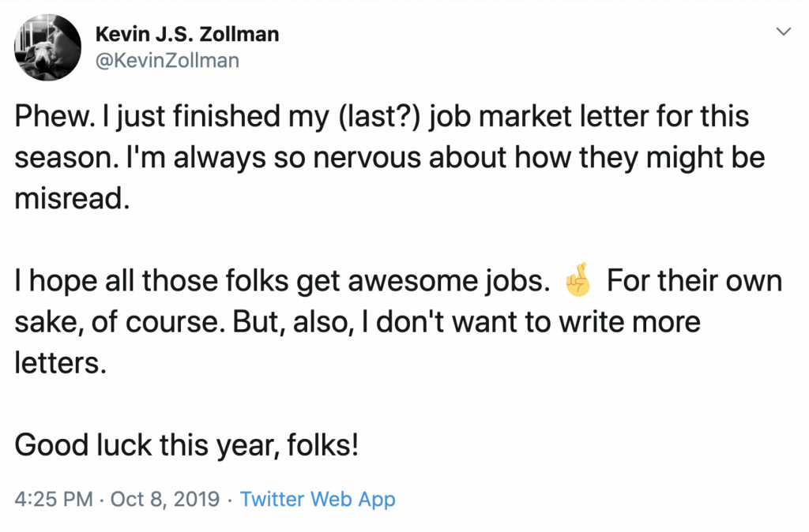
Task: Click the word "misread."
Action: tap(71, 199)
